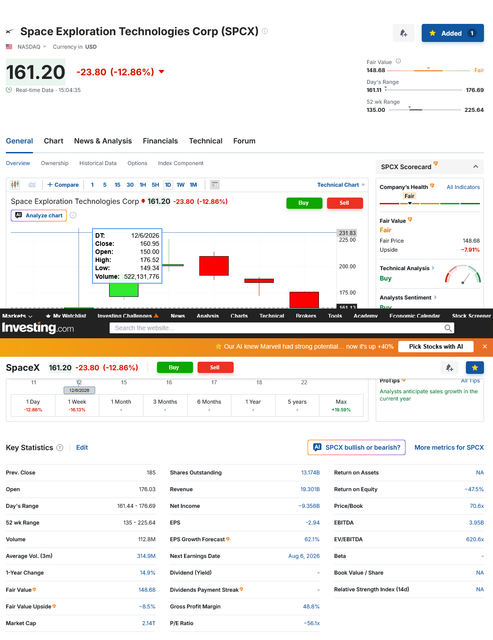Image resolution: width=493 pixels, height=640 pixels.
Task: Open the Ownership sub-tab
Action: 55,163
